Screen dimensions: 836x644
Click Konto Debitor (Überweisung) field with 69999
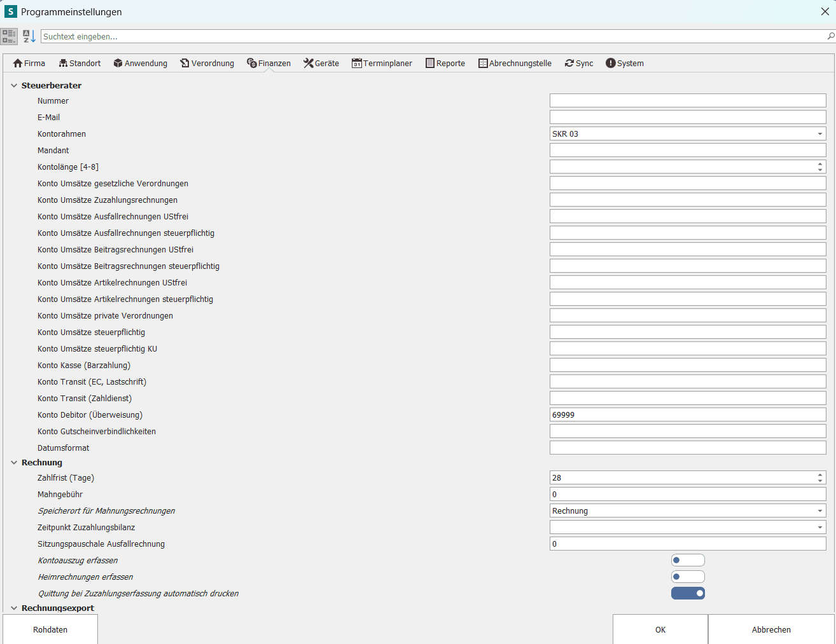click(x=688, y=414)
